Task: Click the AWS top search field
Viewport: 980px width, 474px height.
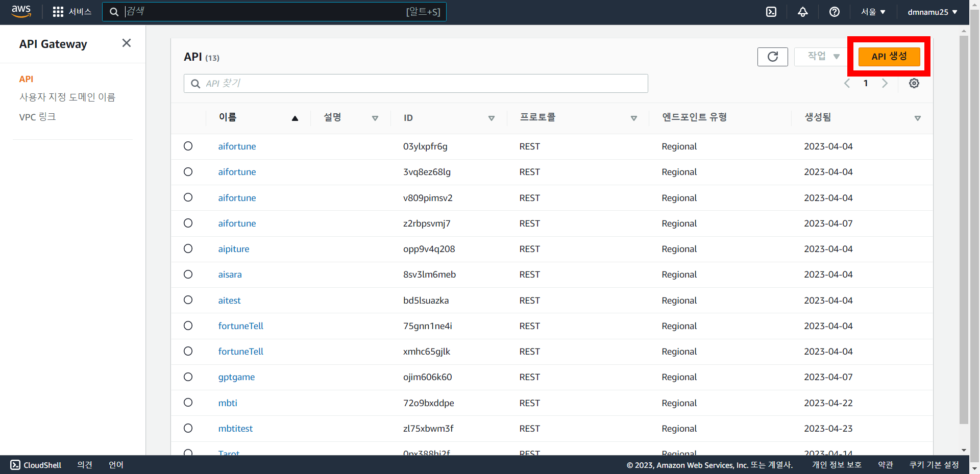Action: point(274,12)
